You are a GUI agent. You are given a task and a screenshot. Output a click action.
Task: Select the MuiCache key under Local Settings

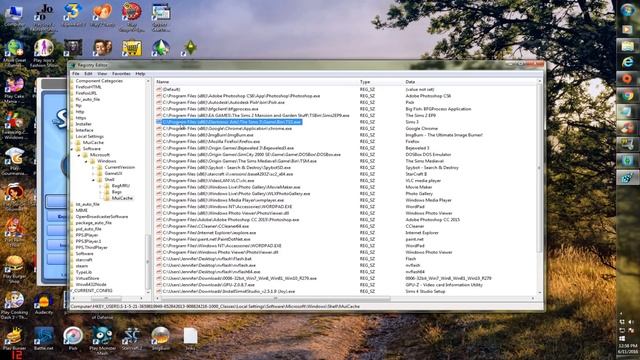click(x=93, y=143)
